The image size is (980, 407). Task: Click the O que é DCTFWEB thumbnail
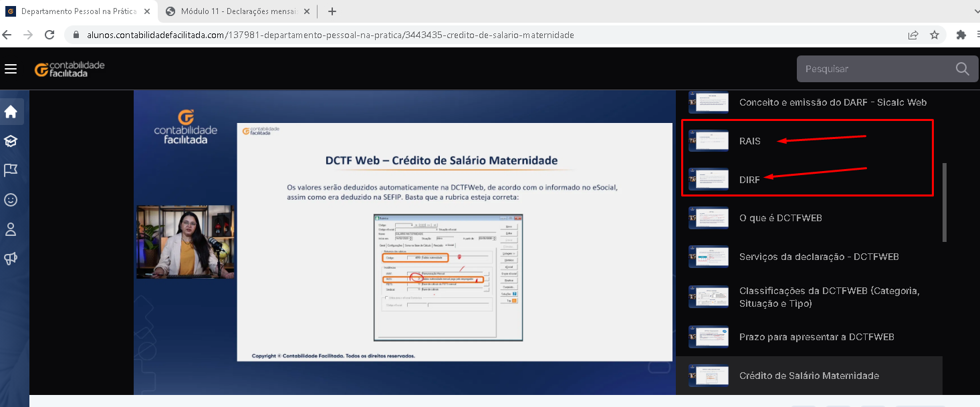point(709,218)
